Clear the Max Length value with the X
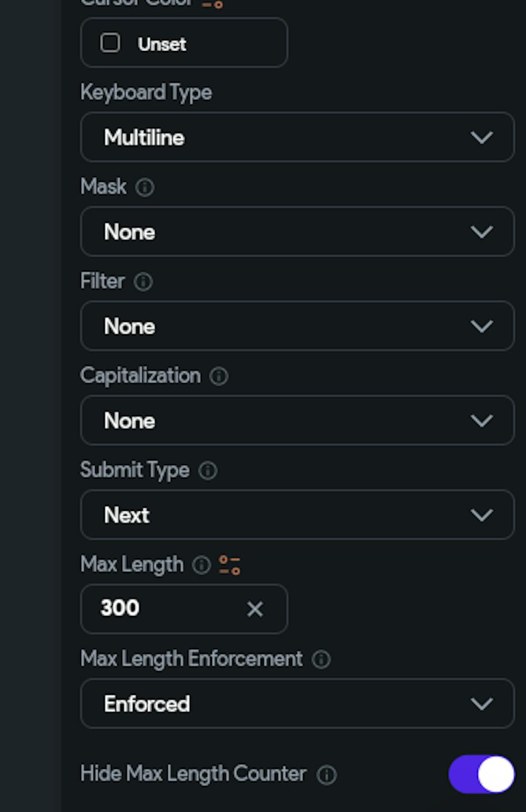 click(x=255, y=609)
